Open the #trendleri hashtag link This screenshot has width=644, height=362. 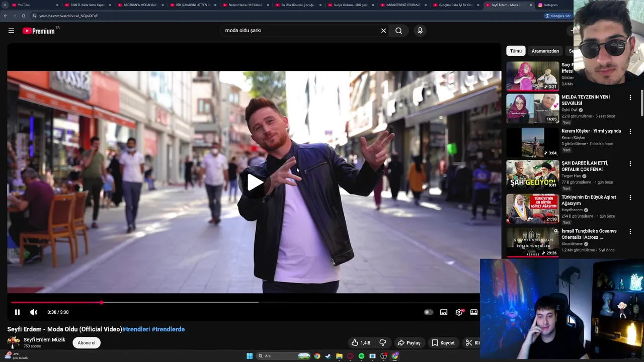pos(136,329)
